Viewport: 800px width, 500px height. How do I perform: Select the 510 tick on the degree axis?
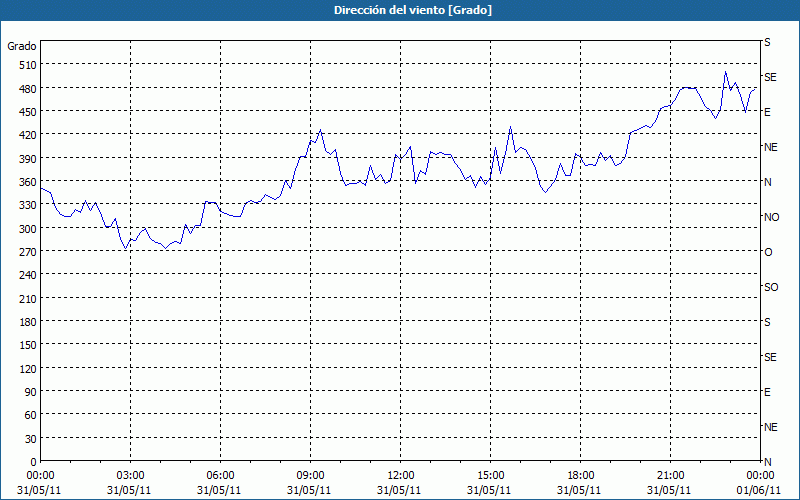click(24, 65)
